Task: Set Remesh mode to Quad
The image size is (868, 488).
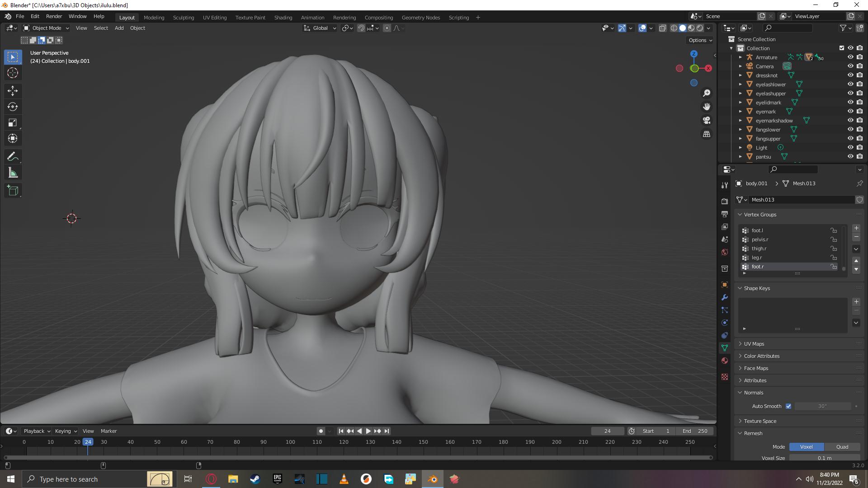Action: [842, 446]
